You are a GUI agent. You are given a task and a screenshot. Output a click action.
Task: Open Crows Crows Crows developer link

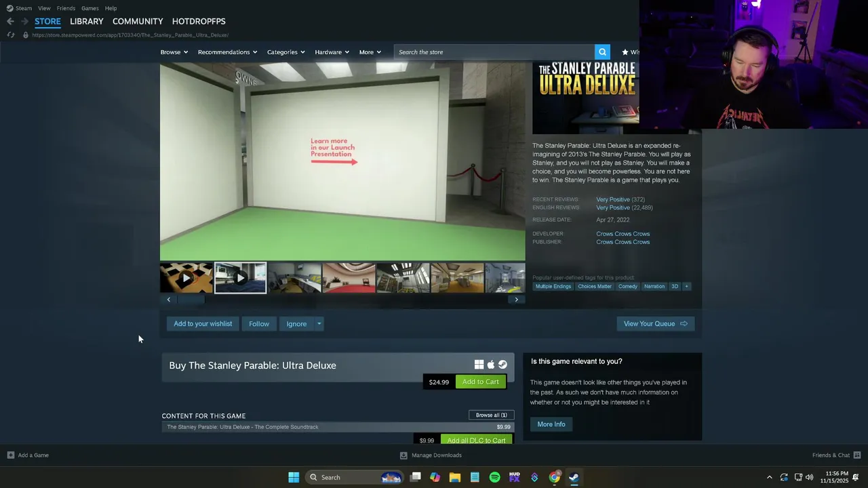(623, 234)
